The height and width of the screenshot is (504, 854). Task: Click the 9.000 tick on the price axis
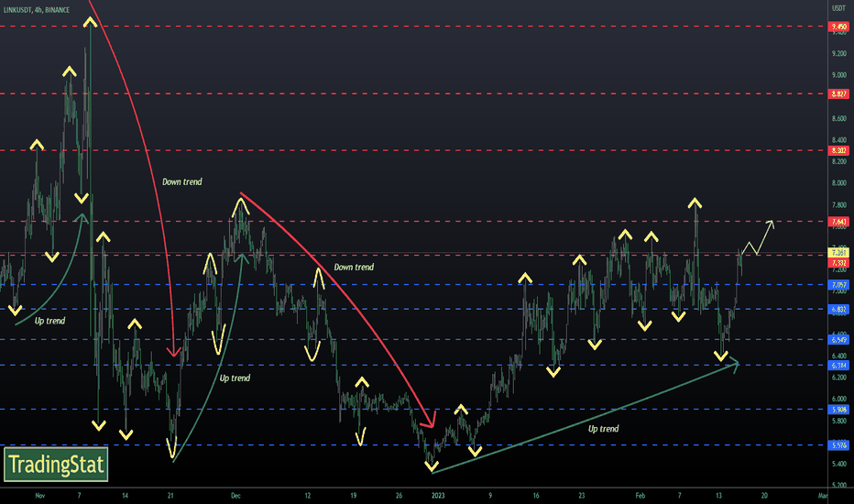pyautogui.click(x=838, y=75)
